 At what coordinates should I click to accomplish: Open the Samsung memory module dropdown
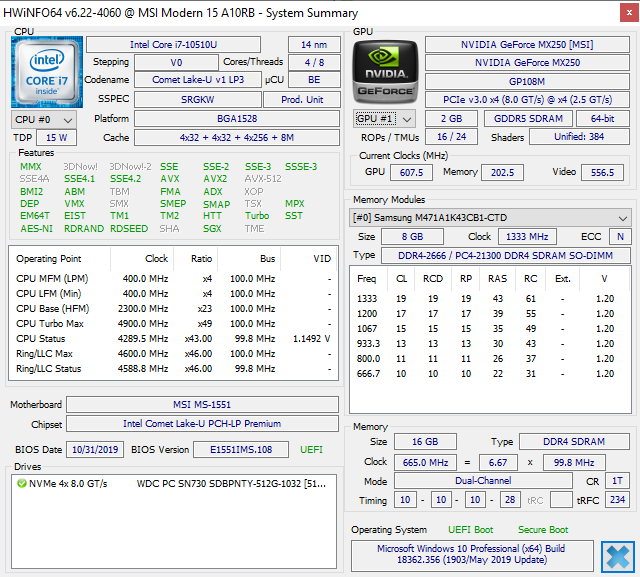[x=490, y=218]
